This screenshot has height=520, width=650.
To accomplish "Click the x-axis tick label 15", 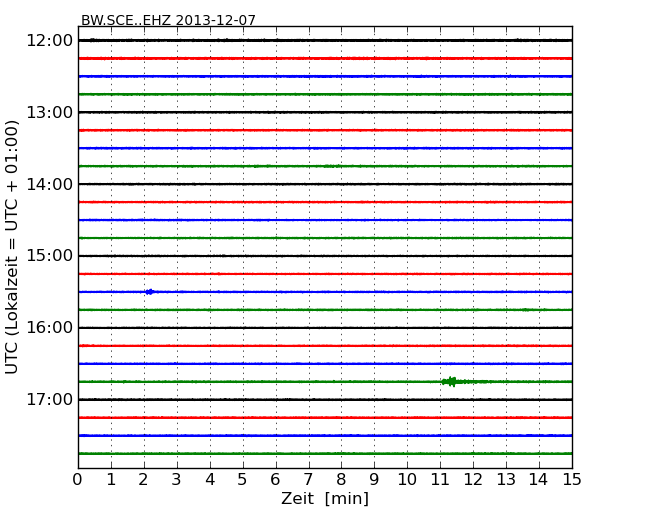I will (571, 479).
